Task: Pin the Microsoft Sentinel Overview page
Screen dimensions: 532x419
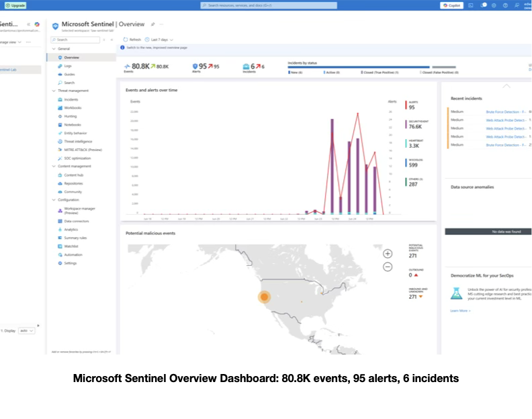Action: 153,24
